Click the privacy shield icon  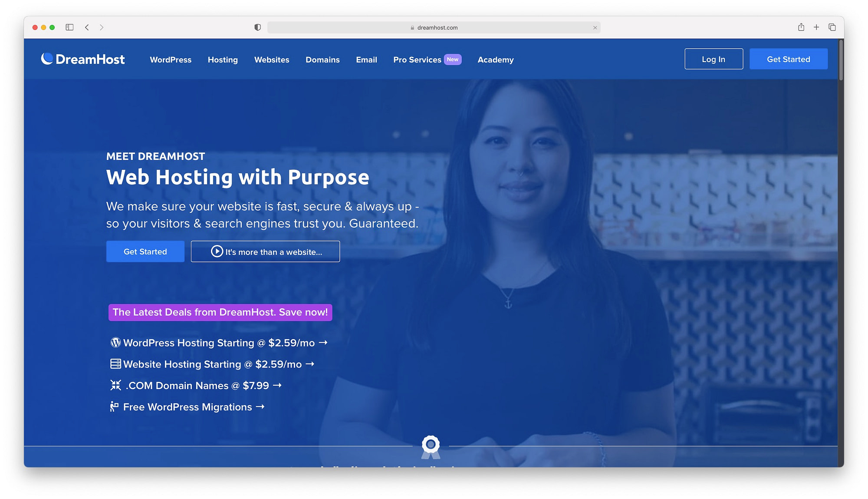(x=258, y=27)
